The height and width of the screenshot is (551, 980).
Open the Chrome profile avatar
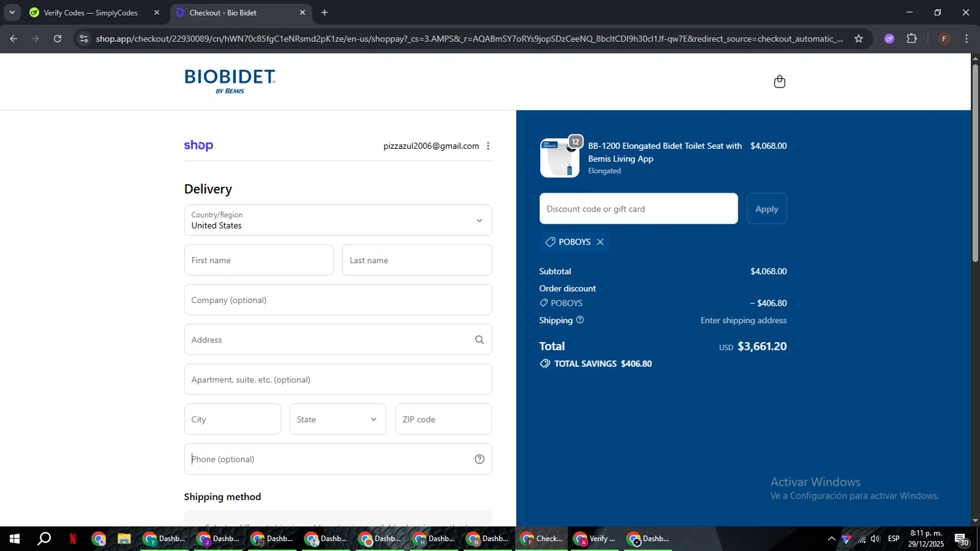point(944,39)
